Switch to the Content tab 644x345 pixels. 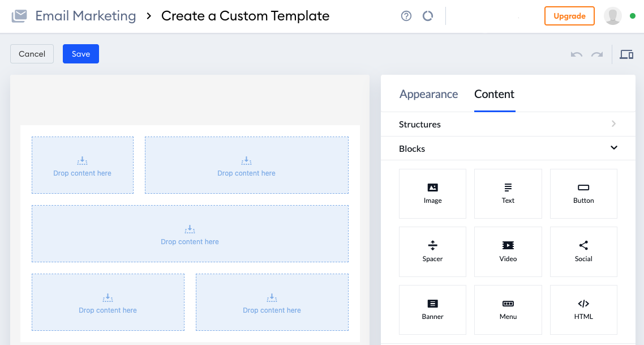(x=495, y=94)
